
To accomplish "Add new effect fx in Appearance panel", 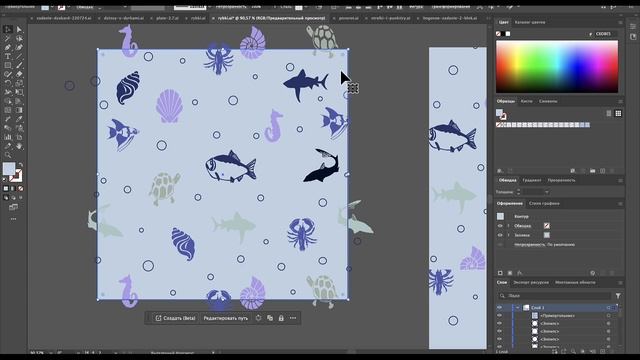I will [520, 273].
